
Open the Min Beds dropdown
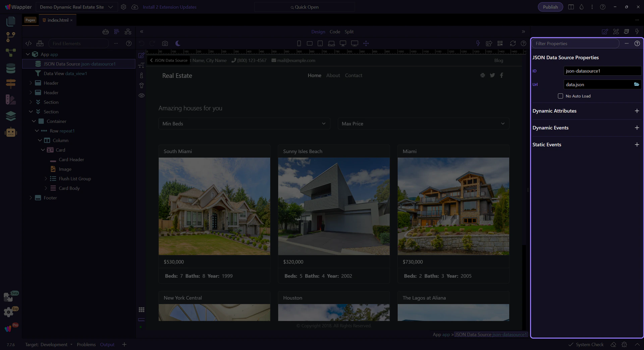tap(244, 123)
